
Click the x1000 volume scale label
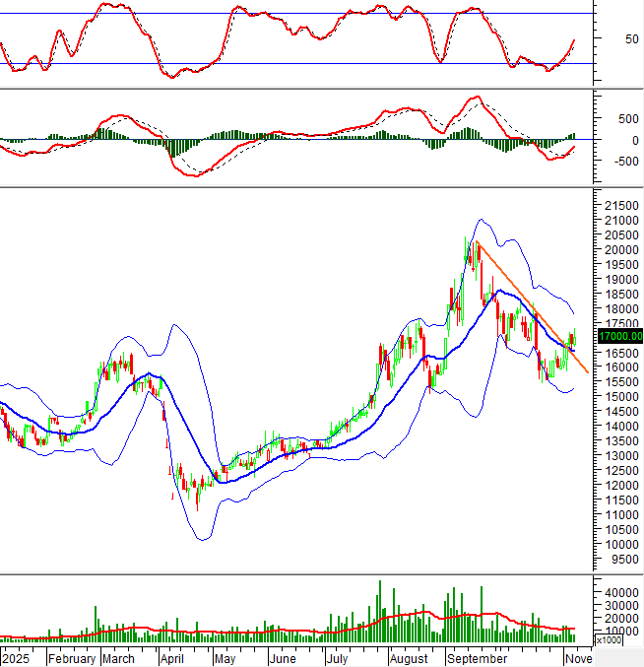609,640
